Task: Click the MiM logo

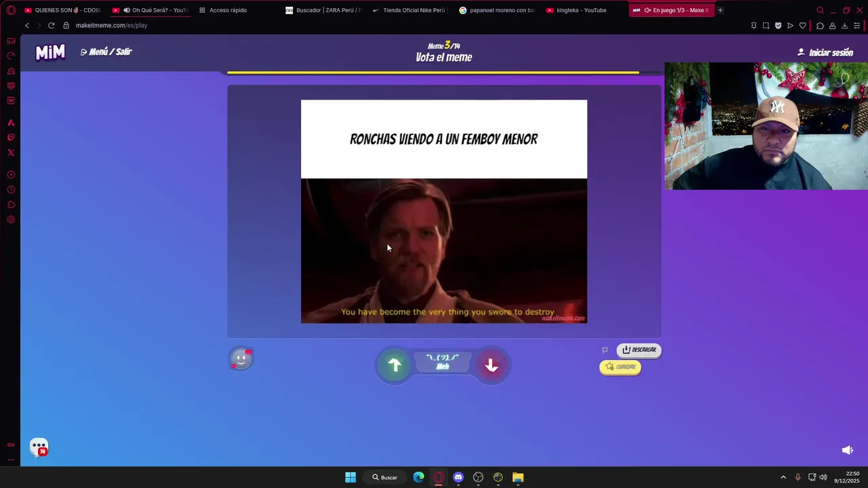Action: click(50, 52)
